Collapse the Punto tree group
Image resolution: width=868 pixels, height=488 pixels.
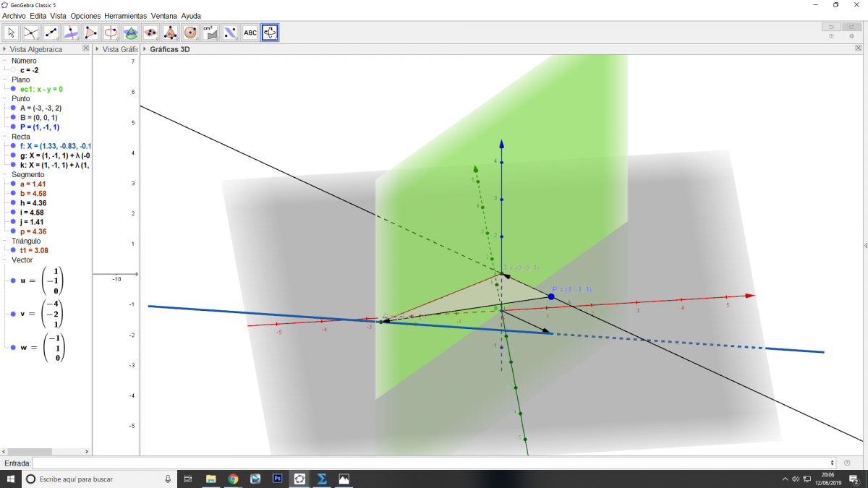pyautogui.click(x=6, y=98)
